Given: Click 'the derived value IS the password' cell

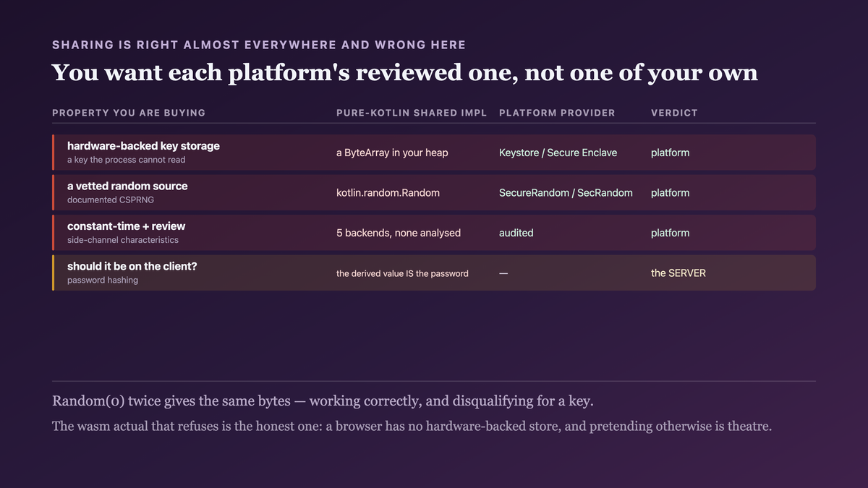Looking at the screenshot, I should click(x=402, y=273).
